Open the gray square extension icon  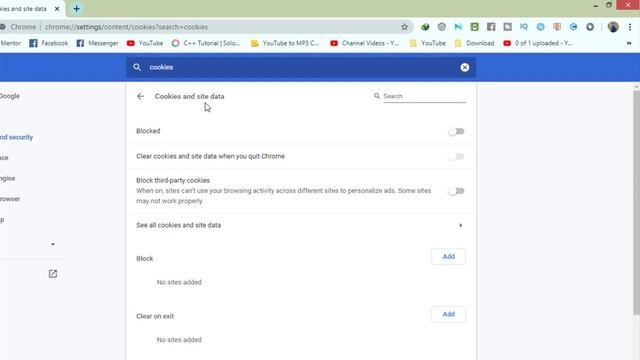507,27
